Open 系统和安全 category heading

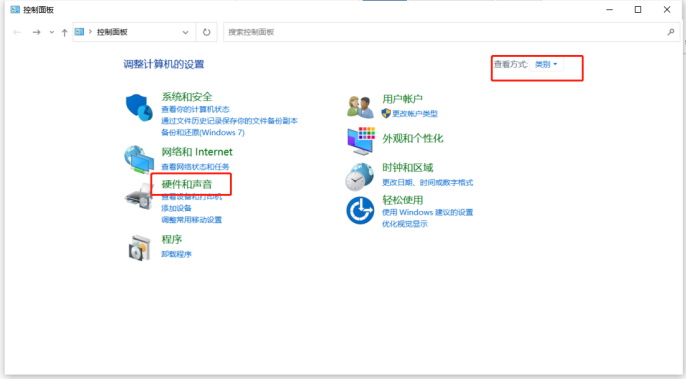[187, 97]
